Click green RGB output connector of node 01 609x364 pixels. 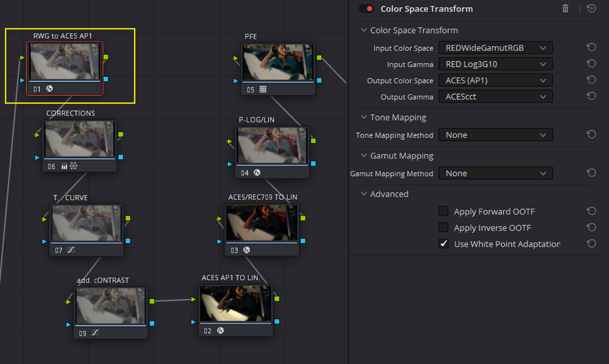[106, 57]
